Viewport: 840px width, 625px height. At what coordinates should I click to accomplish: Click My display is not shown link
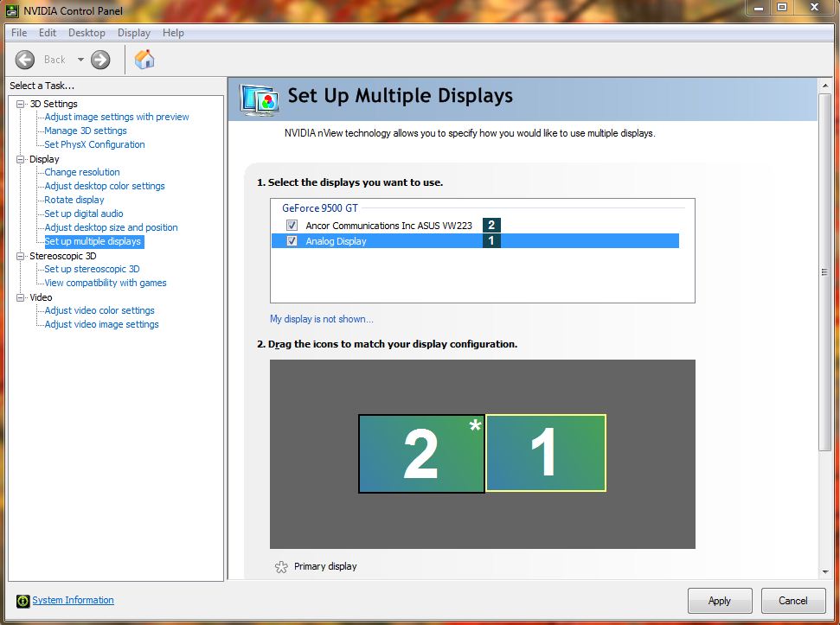click(322, 319)
